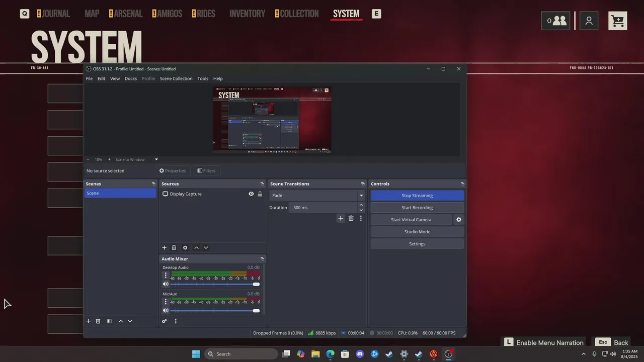Open the Fade transition dropdown
The image size is (644, 362).
317,196
